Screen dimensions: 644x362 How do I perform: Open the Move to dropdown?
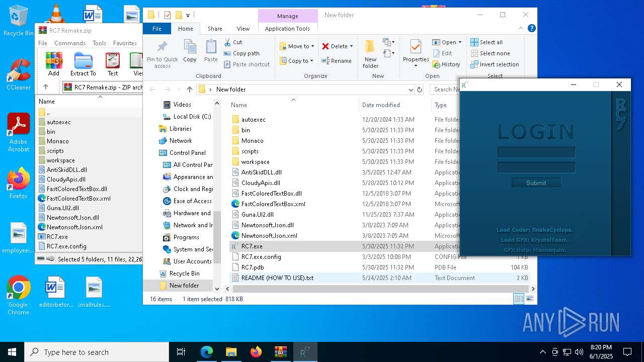[x=297, y=46]
